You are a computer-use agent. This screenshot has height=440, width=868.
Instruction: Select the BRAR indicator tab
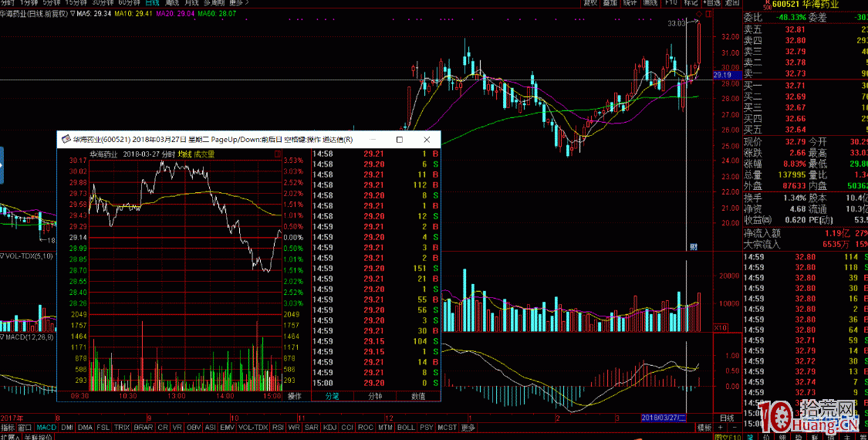[144, 427]
